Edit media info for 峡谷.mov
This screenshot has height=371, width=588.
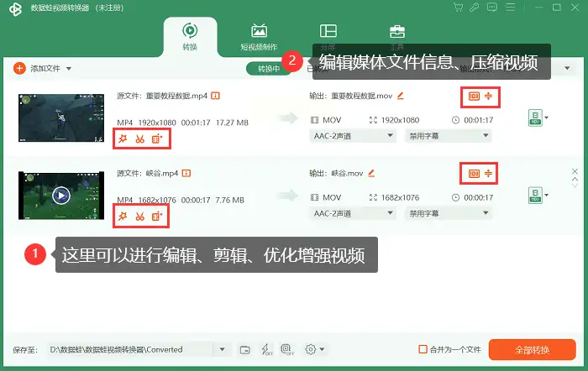tap(474, 174)
